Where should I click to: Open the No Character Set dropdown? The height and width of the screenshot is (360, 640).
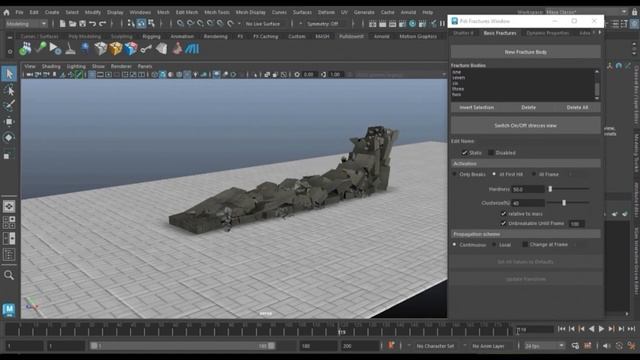point(435,346)
